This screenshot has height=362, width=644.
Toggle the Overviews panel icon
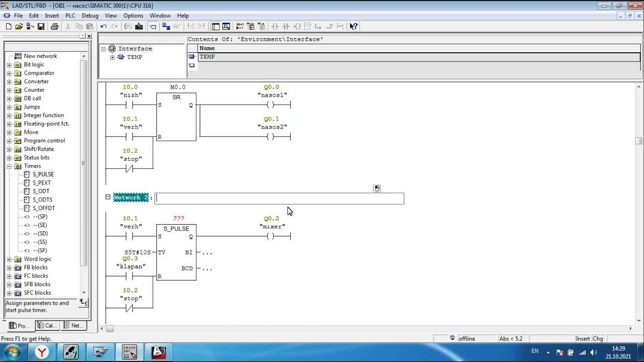coord(215,27)
